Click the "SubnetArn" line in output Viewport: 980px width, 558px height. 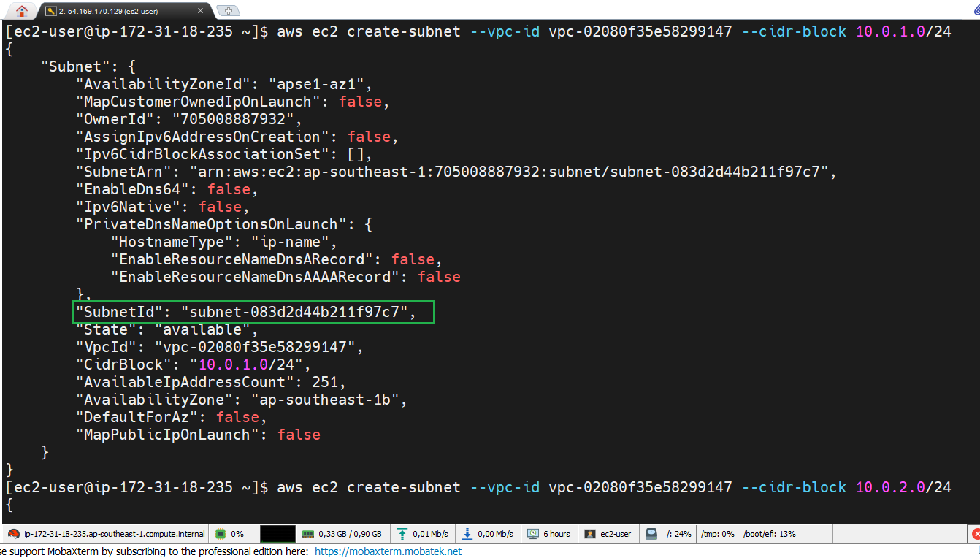[x=456, y=172]
